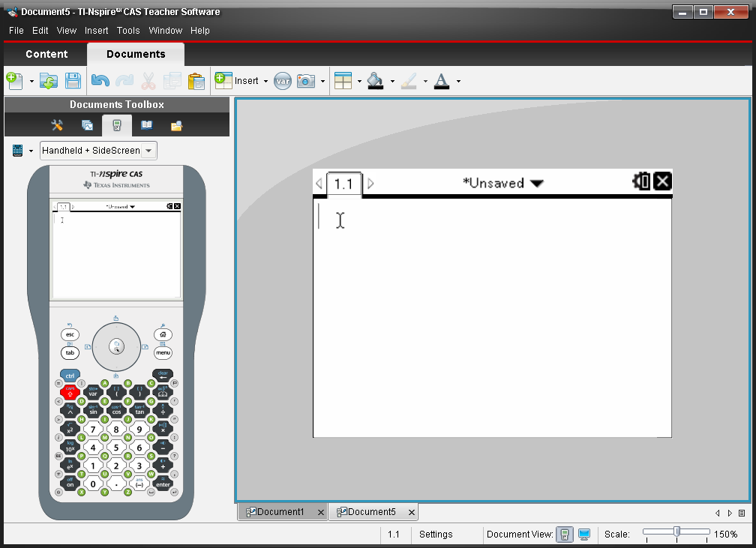The image size is (756, 548).
Task: Select the TI-SmartView emulator toolbox icon
Action: [x=117, y=126]
